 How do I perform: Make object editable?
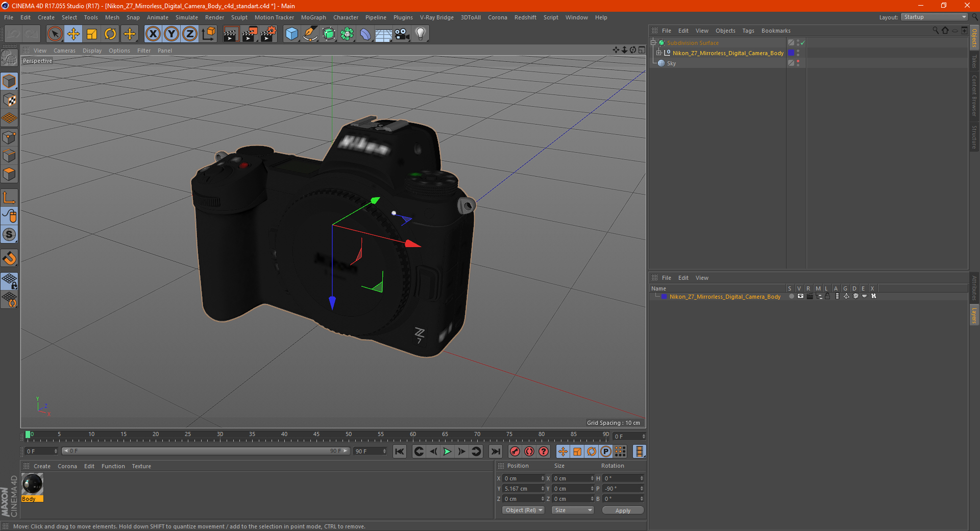pyautogui.click(x=9, y=58)
